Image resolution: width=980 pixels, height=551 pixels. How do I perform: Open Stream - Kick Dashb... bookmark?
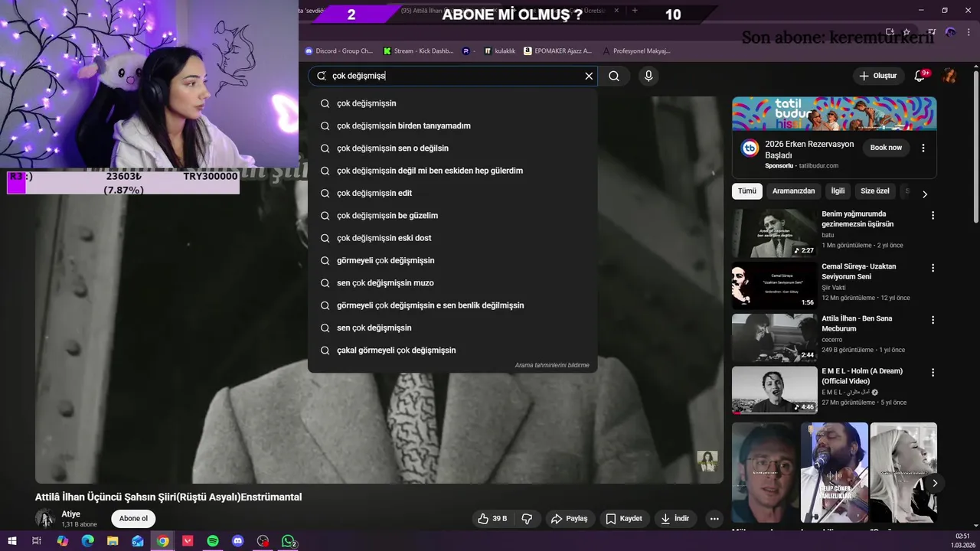coord(418,51)
